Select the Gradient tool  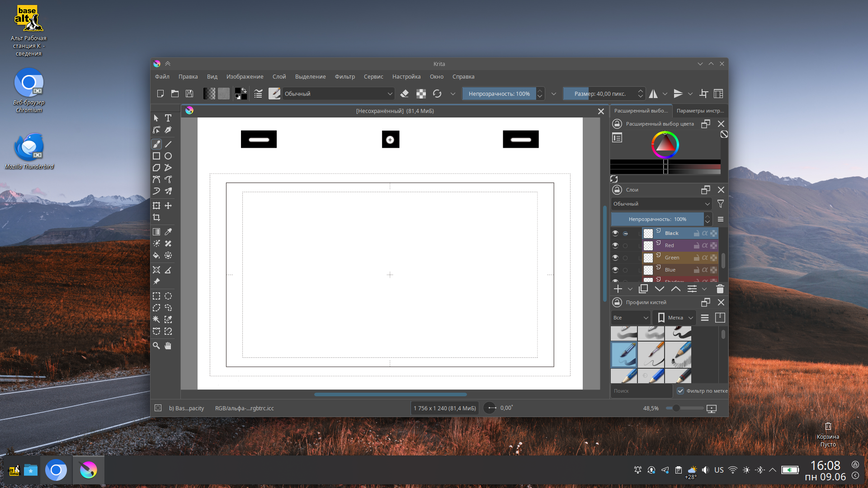[x=156, y=232]
